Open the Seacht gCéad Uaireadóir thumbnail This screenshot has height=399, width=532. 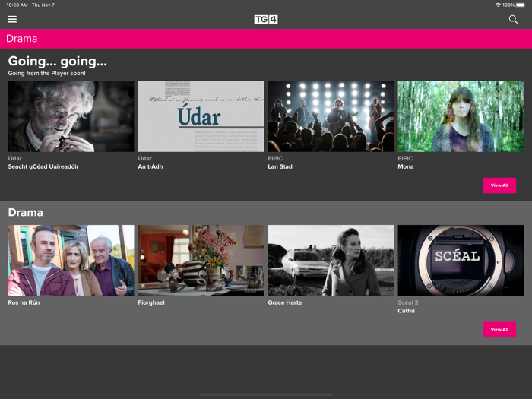click(x=71, y=116)
